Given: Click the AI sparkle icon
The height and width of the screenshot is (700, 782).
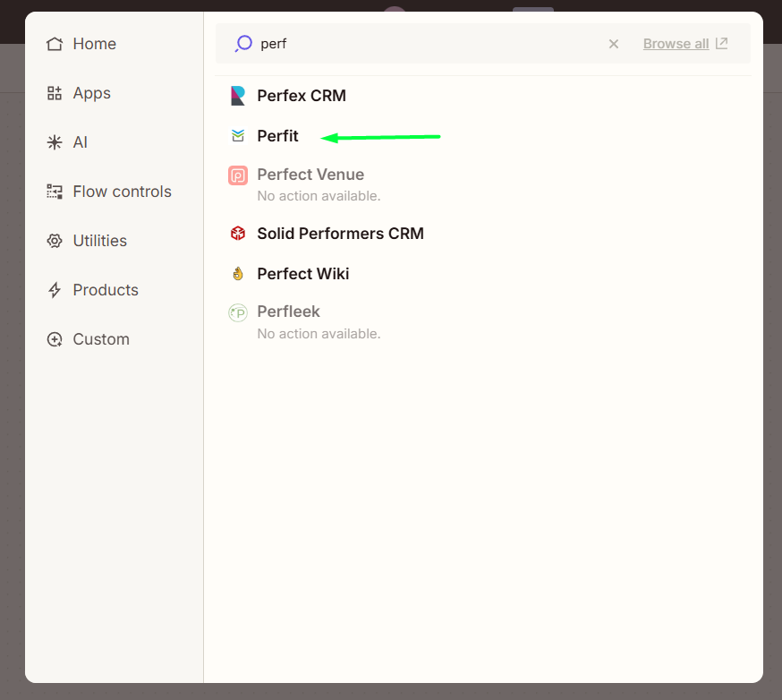Looking at the screenshot, I should [55, 142].
